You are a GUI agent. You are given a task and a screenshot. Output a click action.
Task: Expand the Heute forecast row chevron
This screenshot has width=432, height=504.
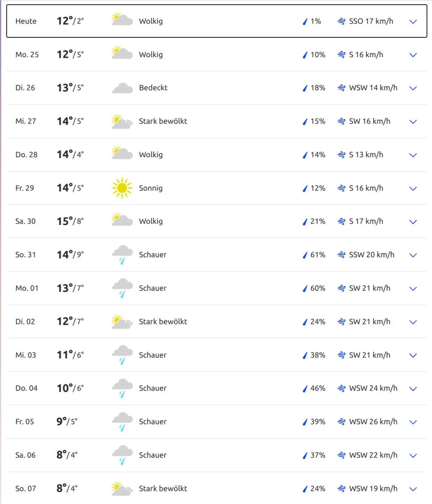[413, 21]
